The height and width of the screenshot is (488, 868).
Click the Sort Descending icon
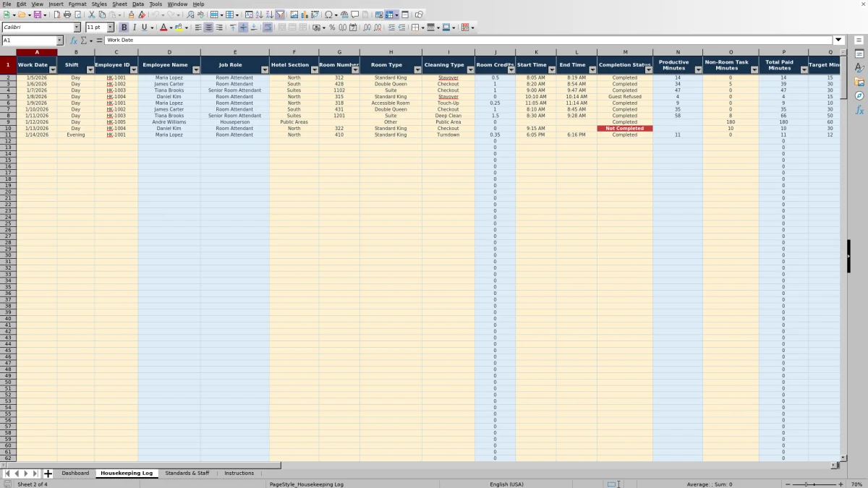[269, 14]
